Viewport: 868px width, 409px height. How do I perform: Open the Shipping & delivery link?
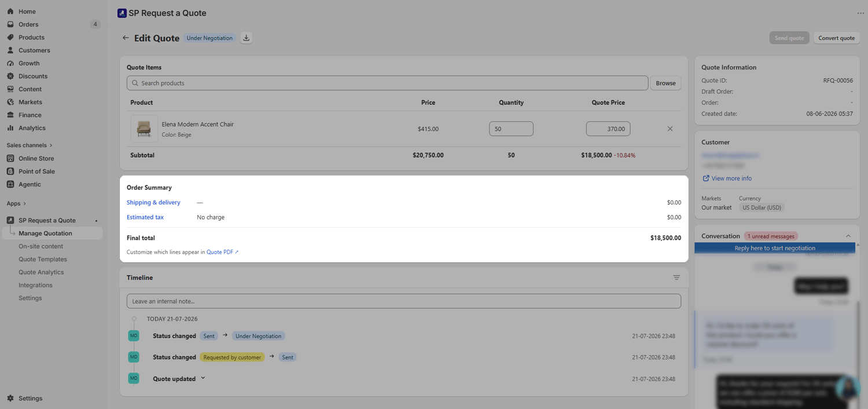coord(153,203)
